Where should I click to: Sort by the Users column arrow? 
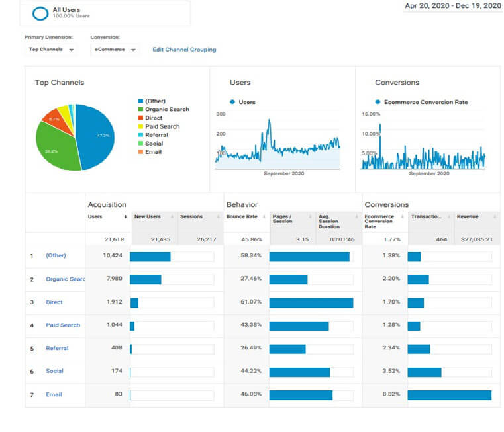(x=126, y=217)
